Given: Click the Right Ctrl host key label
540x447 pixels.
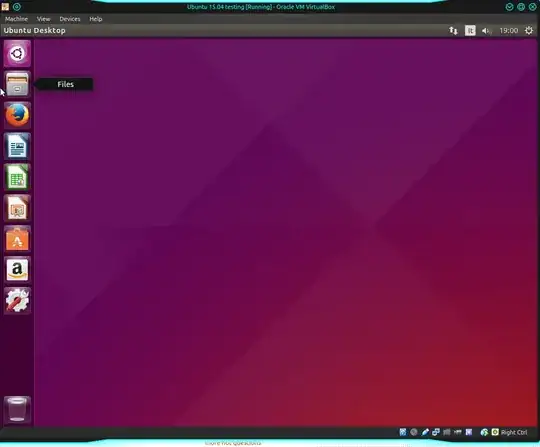Looking at the screenshot, I should (514, 432).
